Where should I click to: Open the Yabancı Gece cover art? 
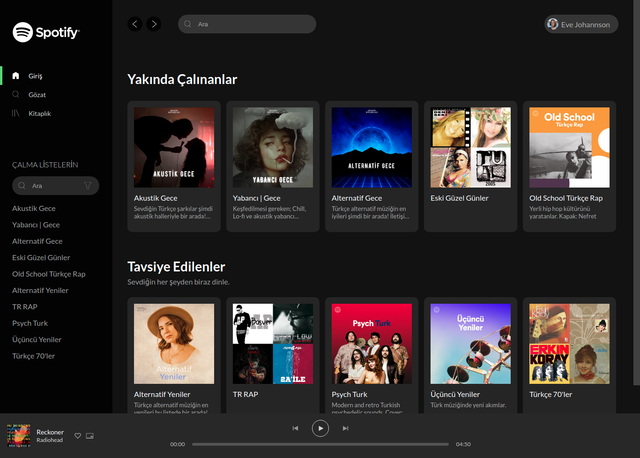pos(273,147)
